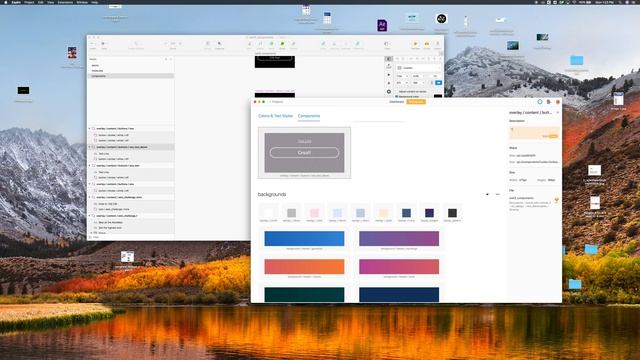This screenshot has width=640, height=360.
Task: Click black background color swatch in Sketch inspector
Action: tap(438, 96)
